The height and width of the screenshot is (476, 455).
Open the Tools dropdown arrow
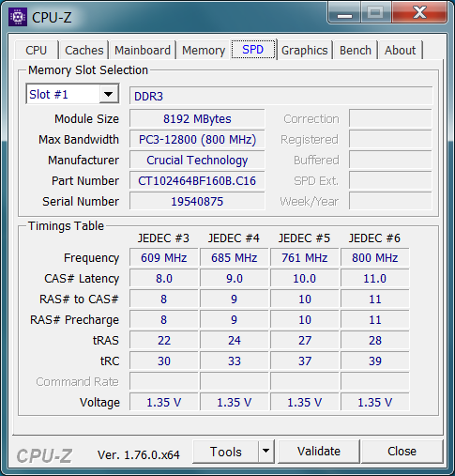coord(265,451)
